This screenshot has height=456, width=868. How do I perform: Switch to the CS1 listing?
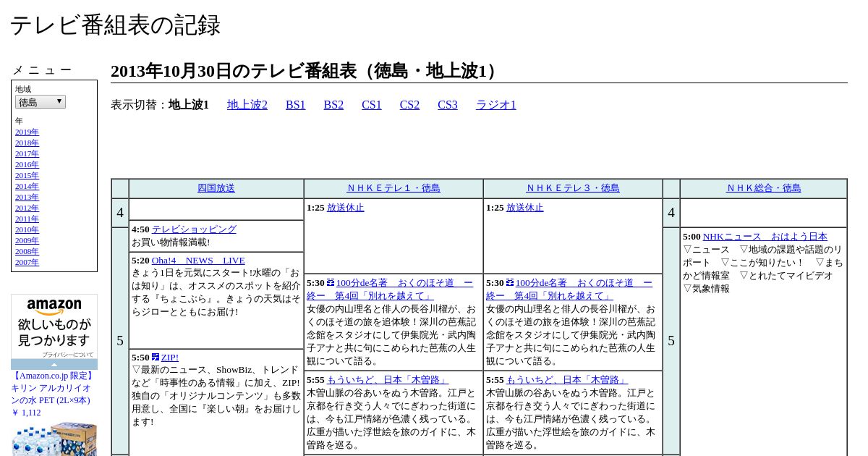pyautogui.click(x=372, y=105)
